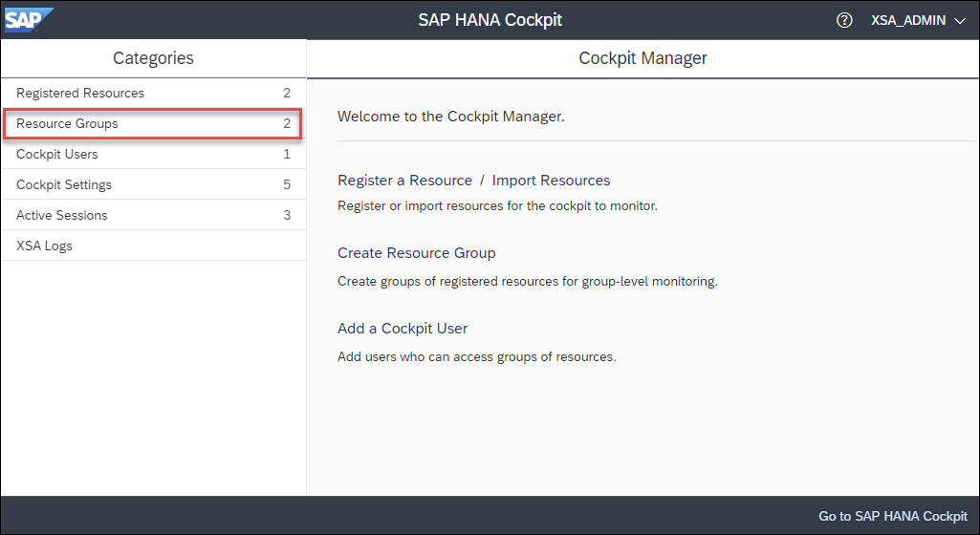The height and width of the screenshot is (535, 980).
Task: Open the Cockpit Settings category
Action: click(x=153, y=184)
